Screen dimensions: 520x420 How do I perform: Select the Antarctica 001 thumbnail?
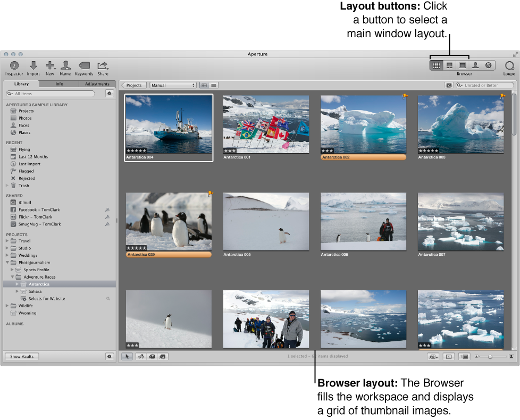[x=266, y=124]
